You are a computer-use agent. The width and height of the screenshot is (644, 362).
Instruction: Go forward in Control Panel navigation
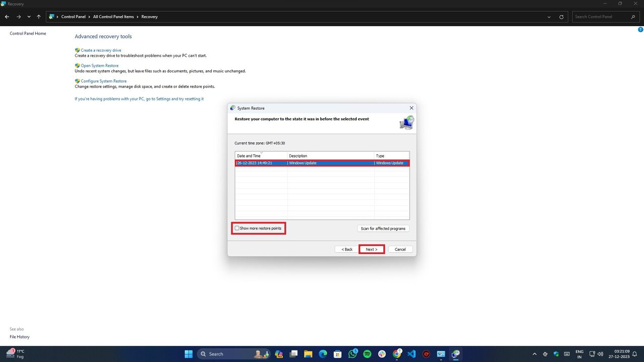point(19,17)
